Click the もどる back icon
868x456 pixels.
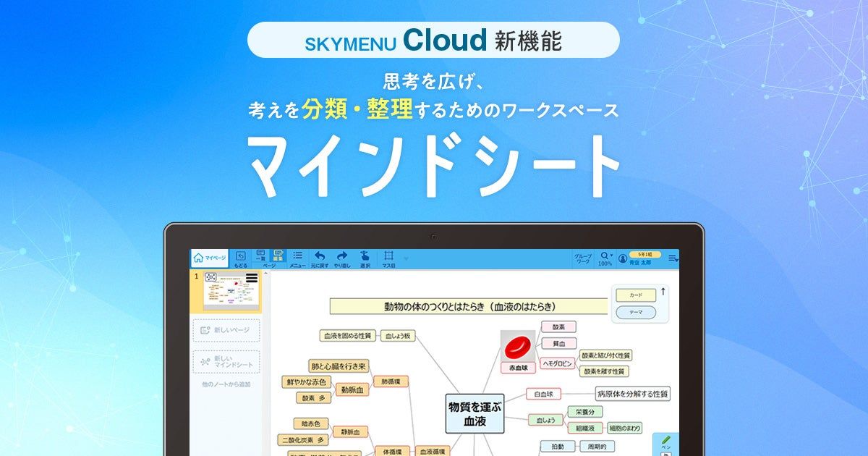click(241, 258)
